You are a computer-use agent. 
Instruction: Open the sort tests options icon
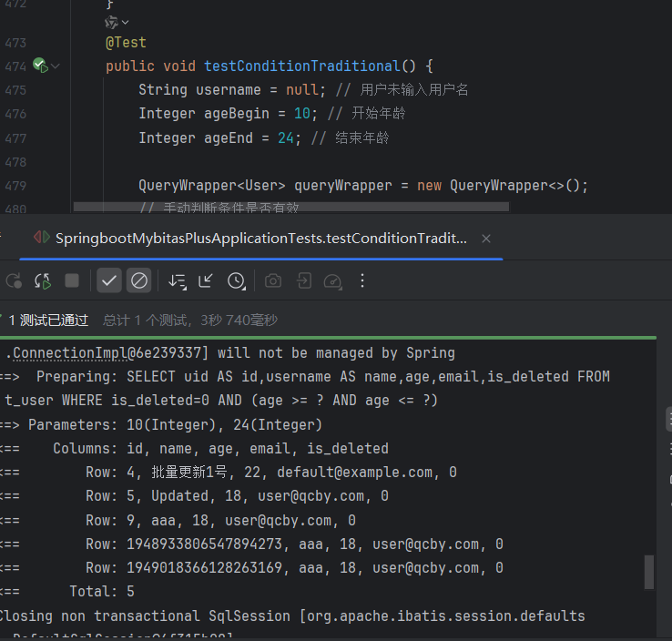(x=177, y=281)
